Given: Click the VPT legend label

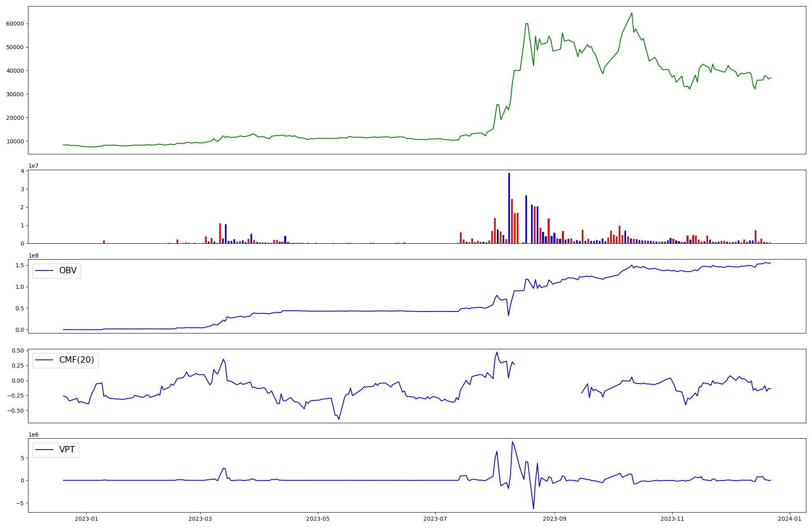Looking at the screenshot, I should point(67,450).
